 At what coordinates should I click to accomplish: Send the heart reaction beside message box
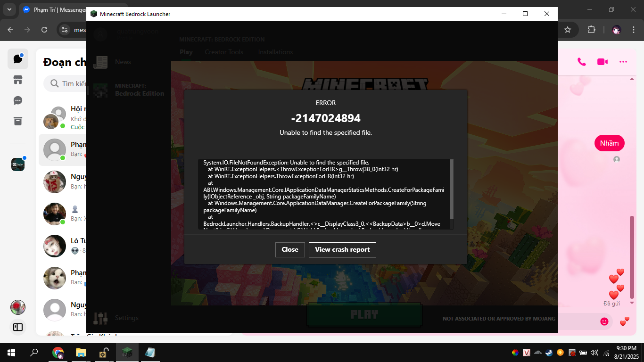(x=625, y=321)
